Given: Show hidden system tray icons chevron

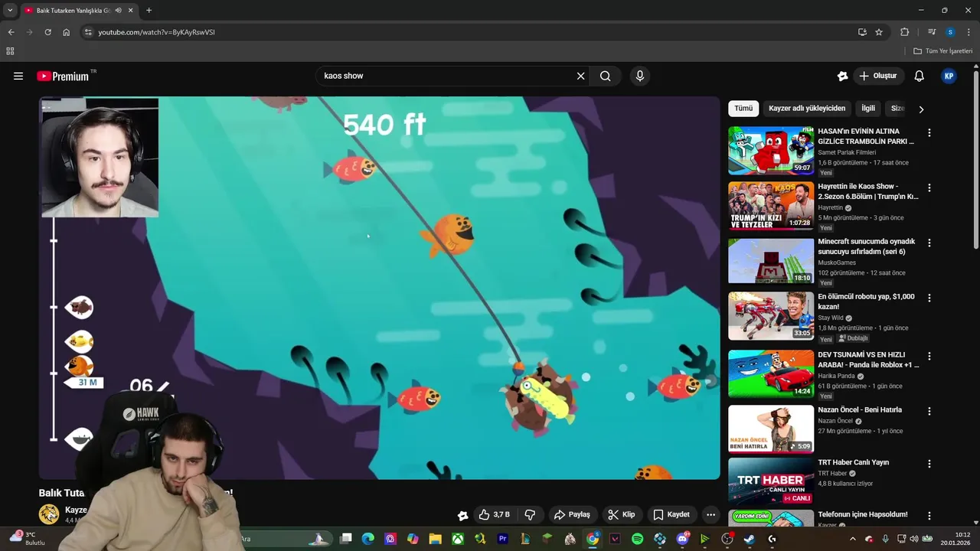Looking at the screenshot, I should [x=853, y=539].
